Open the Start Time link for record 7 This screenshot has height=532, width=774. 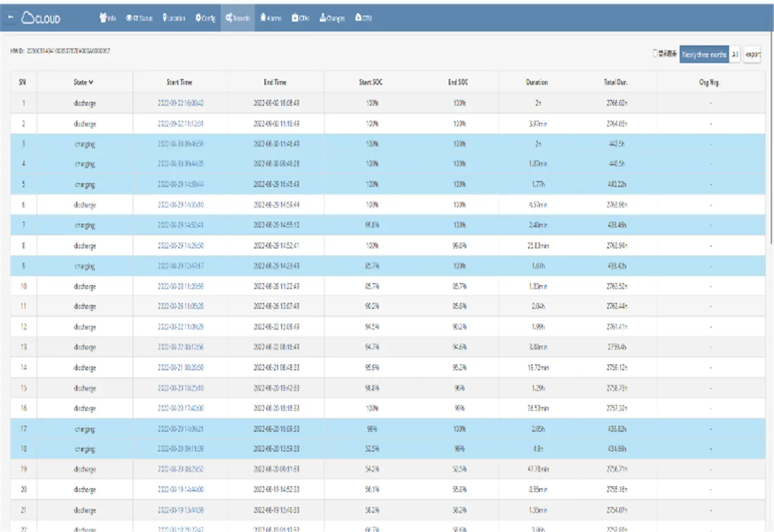point(180,225)
